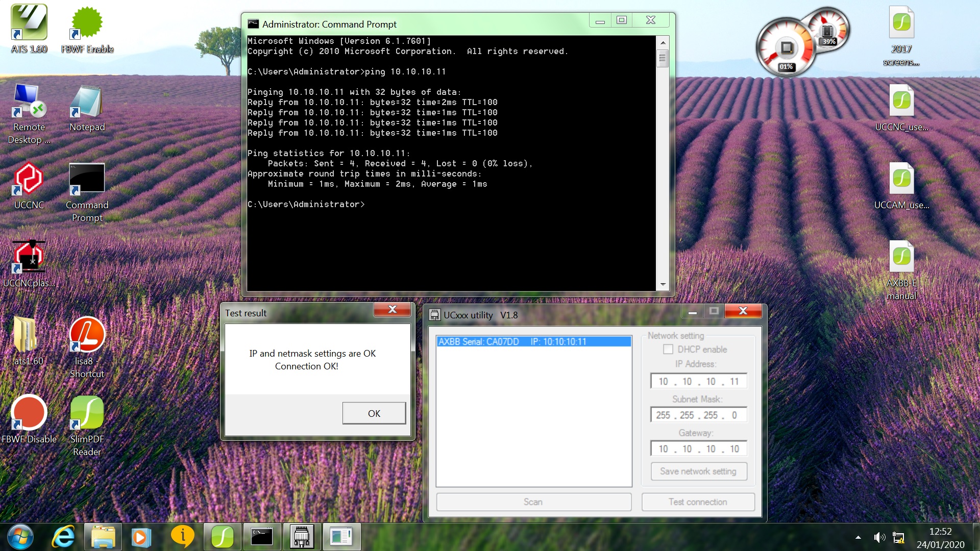980x551 pixels.
Task: Click OK in Test result dialog
Action: point(374,413)
